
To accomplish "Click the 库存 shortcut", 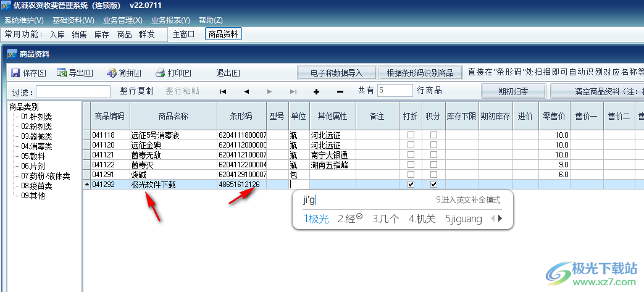I will [x=101, y=35].
